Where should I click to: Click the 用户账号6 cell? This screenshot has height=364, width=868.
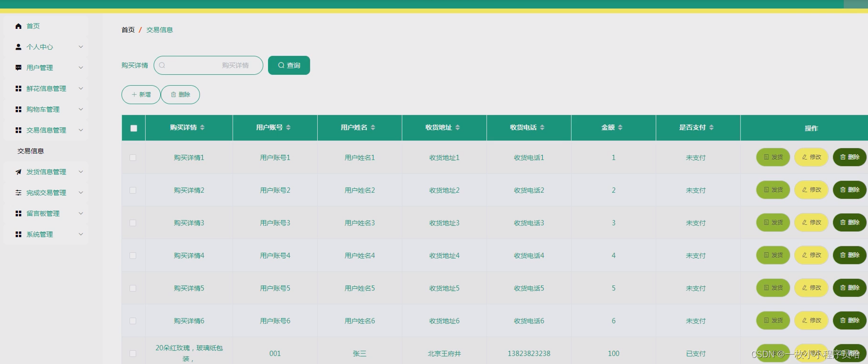pos(275,321)
